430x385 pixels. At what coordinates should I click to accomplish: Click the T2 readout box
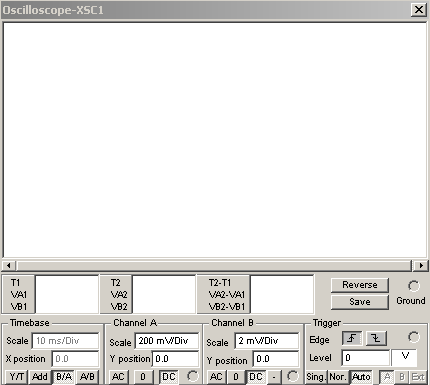tap(164, 294)
